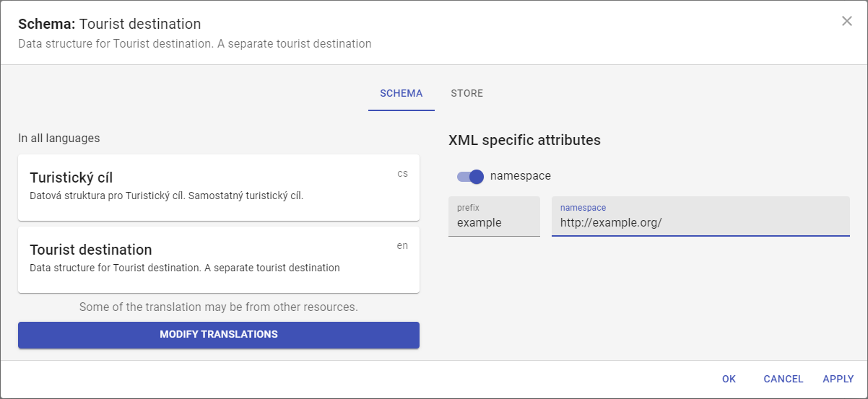Apply changes with the APPLY button
The width and height of the screenshot is (868, 399).
coord(838,379)
